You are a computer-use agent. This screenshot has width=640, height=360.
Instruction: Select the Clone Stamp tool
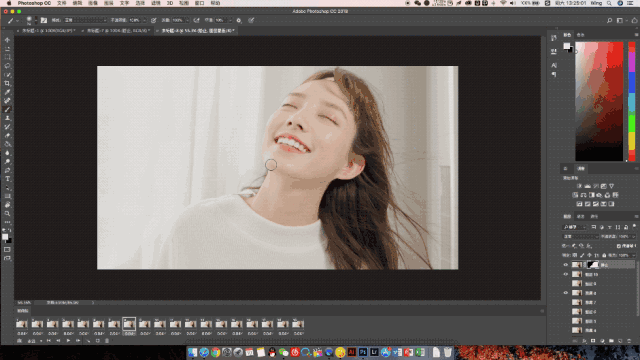point(7,118)
